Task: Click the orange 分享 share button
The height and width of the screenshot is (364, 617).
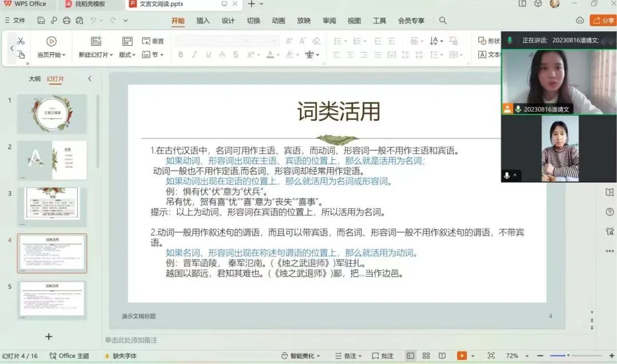Action: [x=603, y=21]
